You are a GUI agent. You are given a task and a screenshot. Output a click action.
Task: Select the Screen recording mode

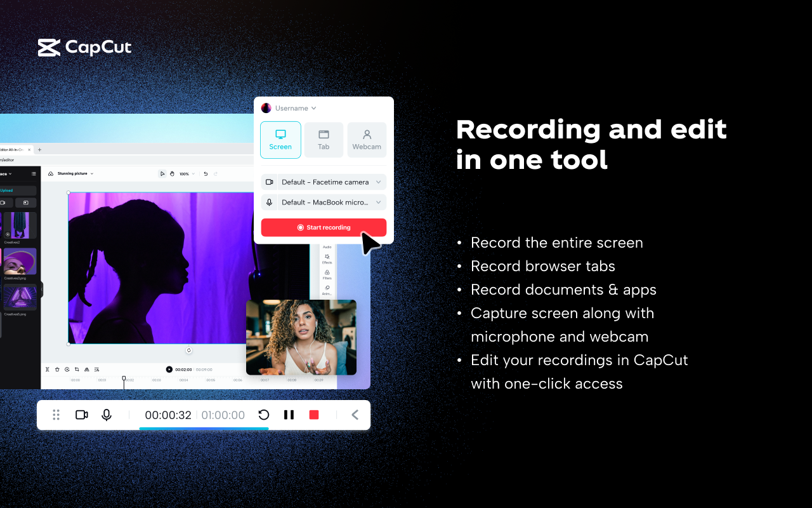(x=280, y=140)
